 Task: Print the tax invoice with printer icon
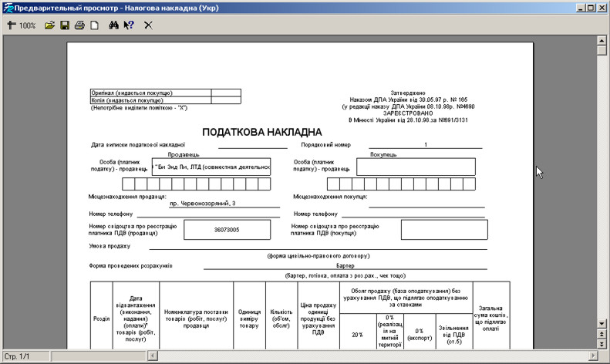click(79, 25)
